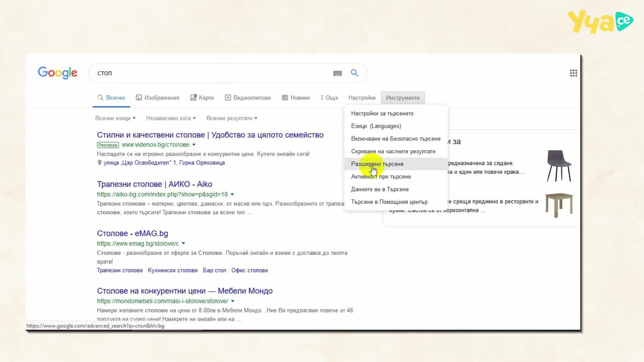Expand the Всички езици filter

pos(115,118)
